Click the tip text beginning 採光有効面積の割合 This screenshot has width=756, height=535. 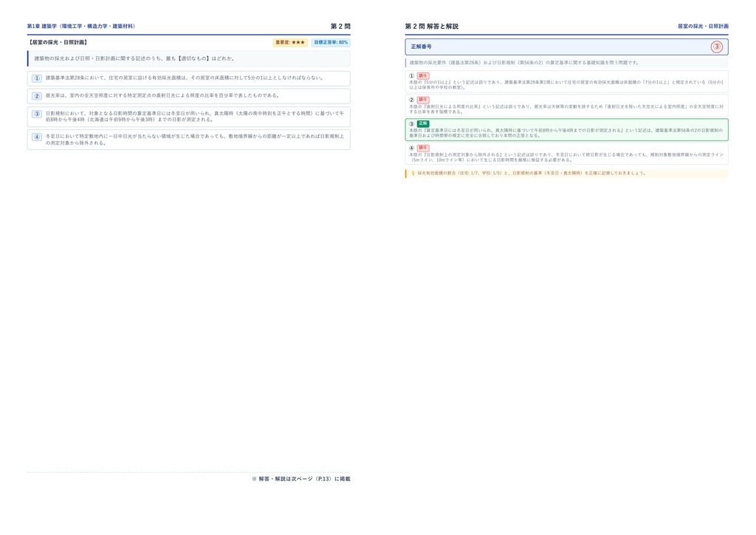click(532, 173)
